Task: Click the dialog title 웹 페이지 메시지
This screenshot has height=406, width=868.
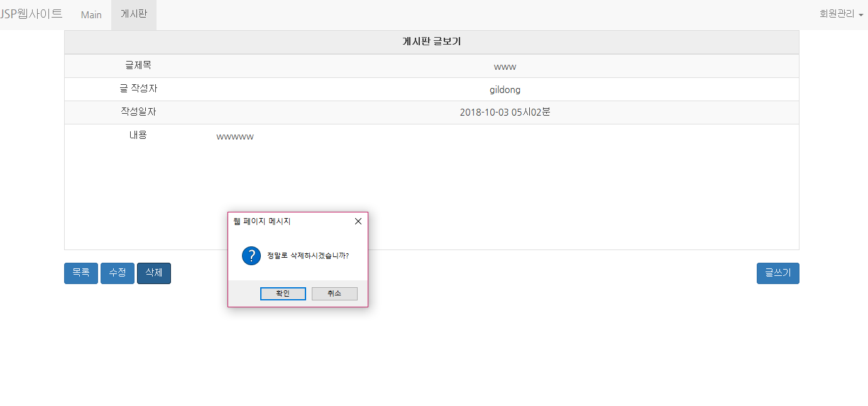Action: coord(262,221)
